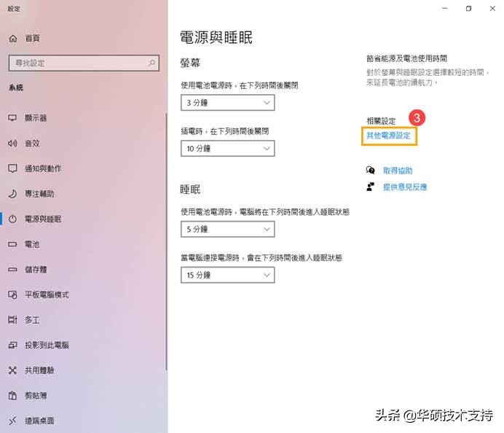This screenshot has height=433, width=504.
Task: Click the 系統 sidebar category label
Action: [x=16, y=87]
